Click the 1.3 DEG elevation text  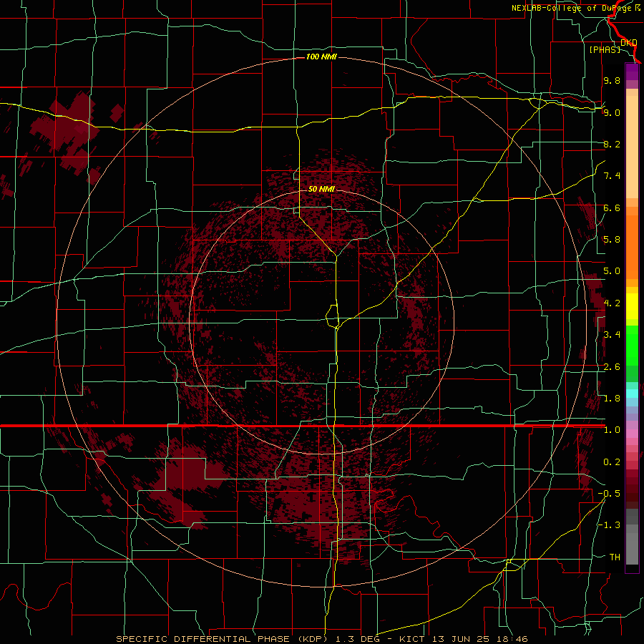[358, 639]
